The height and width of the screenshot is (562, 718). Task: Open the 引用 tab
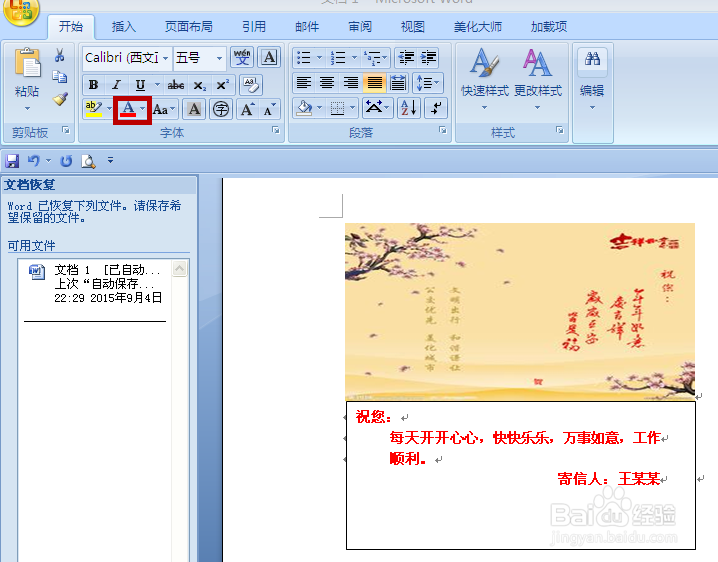coord(254,27)
